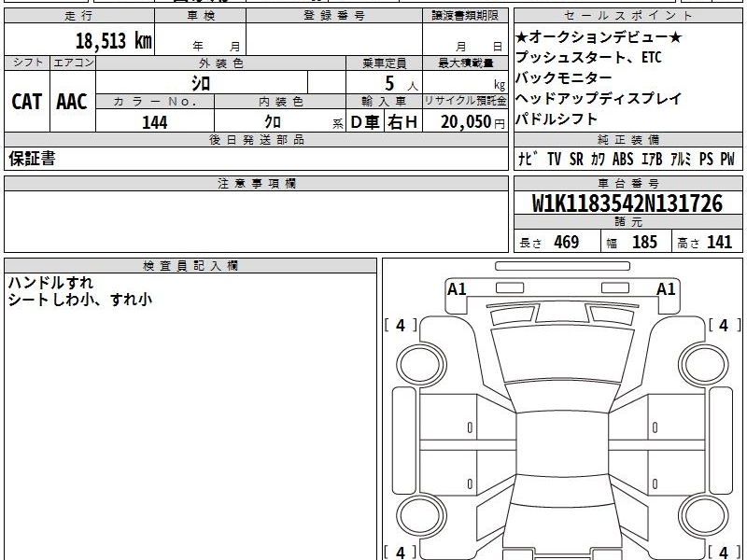This screenshot has height=560, width=747.
Task: Click the ヘッドアップディスプレイ line
Action: (599, 99)
